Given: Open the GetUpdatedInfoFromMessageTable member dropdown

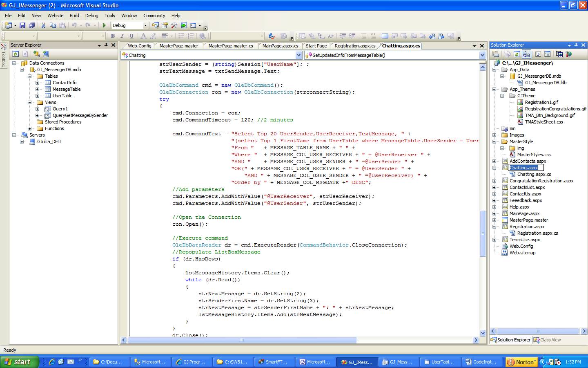Looking at the screenshot, I should pos(482,55).
